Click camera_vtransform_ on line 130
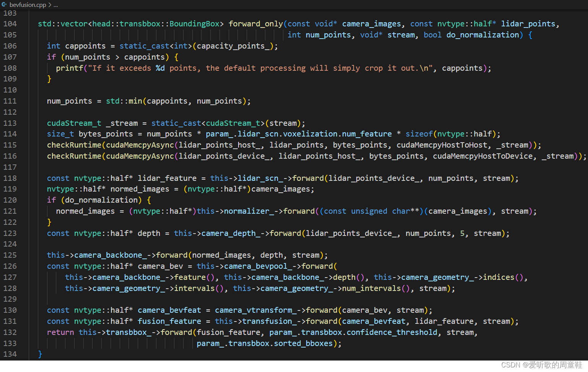Screen dimensions: 588x372 tap(256, 310)
